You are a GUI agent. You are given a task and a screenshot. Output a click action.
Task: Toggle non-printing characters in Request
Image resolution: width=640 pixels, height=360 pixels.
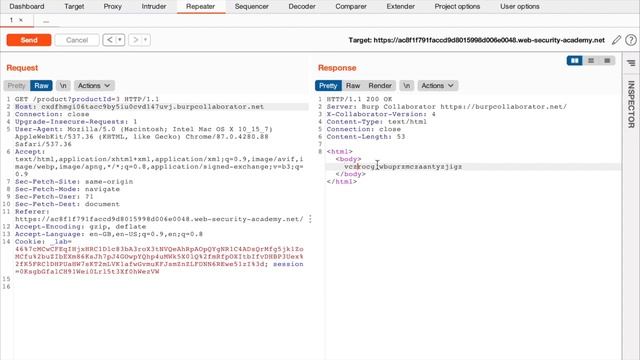tap(63, 86)
